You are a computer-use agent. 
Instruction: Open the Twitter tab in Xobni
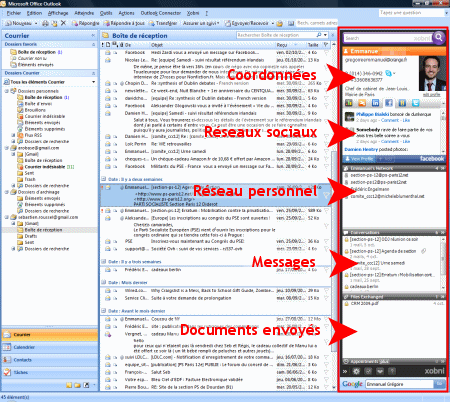pyautogui.click(x=415, y=103)
